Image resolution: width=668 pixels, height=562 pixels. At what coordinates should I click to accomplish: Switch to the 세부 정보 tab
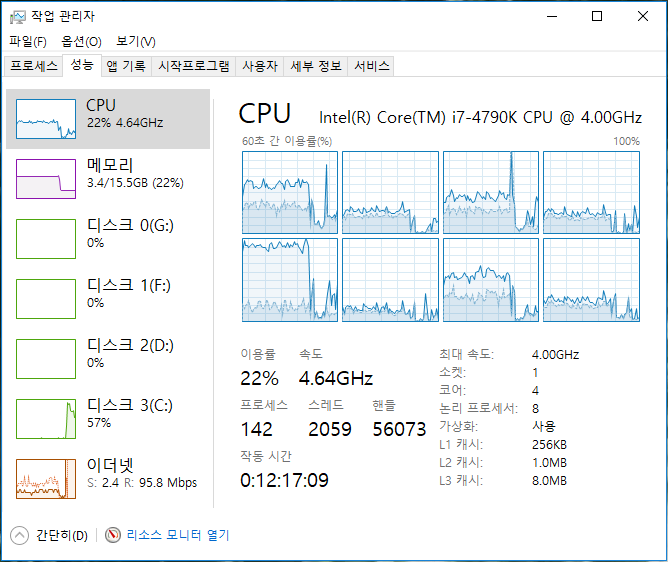tap(315, 67)
